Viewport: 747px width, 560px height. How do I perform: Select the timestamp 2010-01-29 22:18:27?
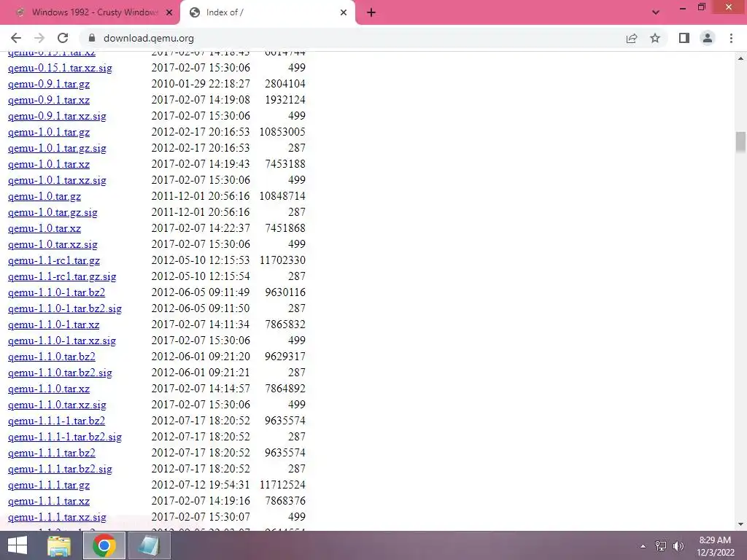201,84
